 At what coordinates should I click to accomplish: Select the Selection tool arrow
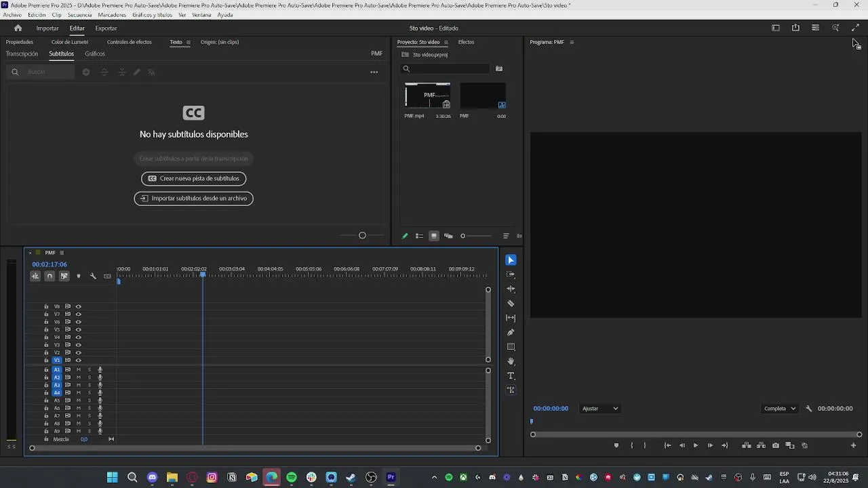coord(511,260)
